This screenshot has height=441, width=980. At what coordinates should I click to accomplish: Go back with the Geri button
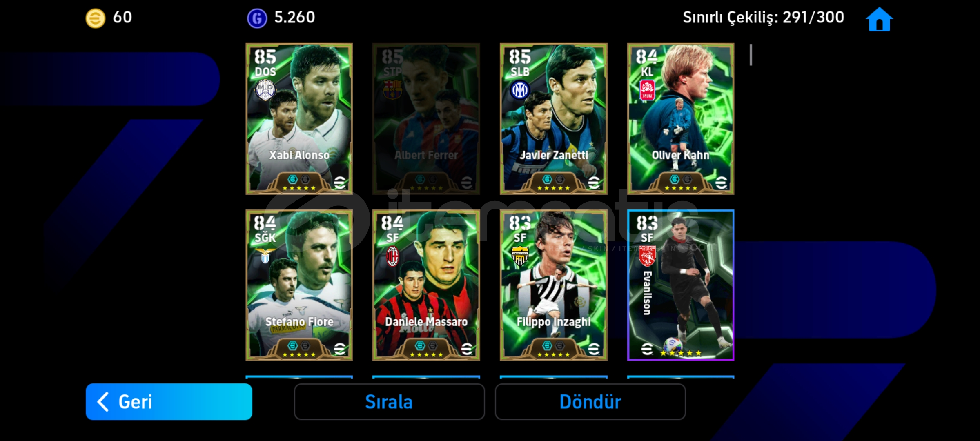tap(169, 402)
